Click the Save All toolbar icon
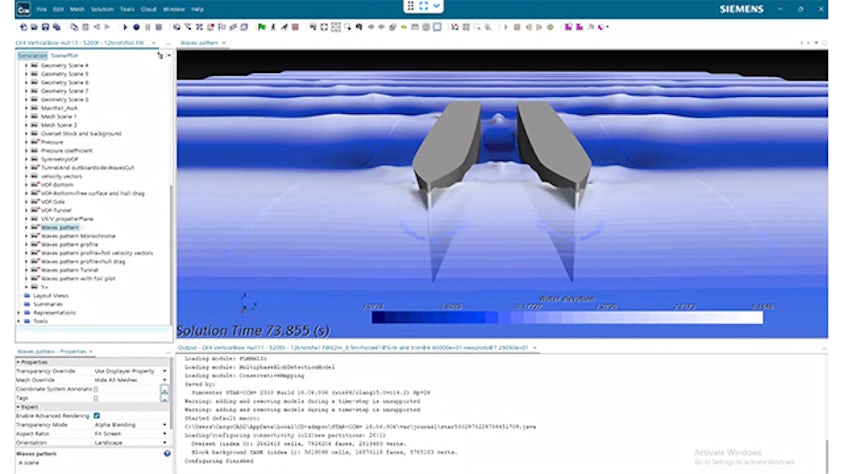Viewport: 843px width, 474px height. (x=56, y=27)
